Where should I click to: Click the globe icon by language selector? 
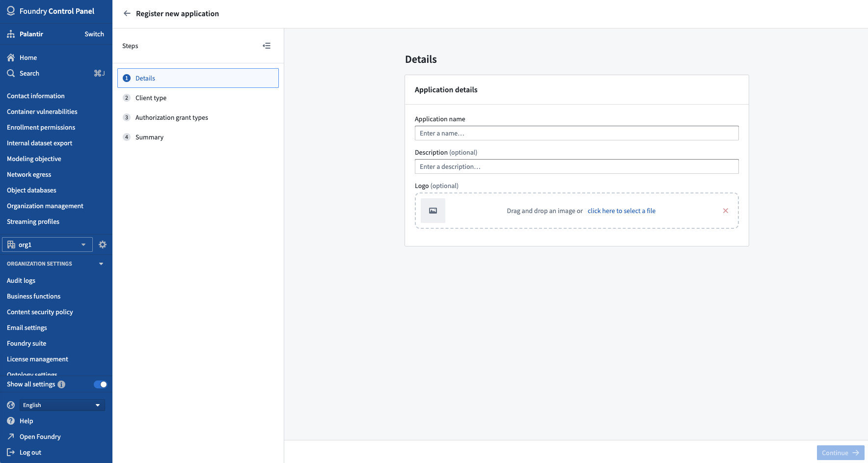(11, 405)
